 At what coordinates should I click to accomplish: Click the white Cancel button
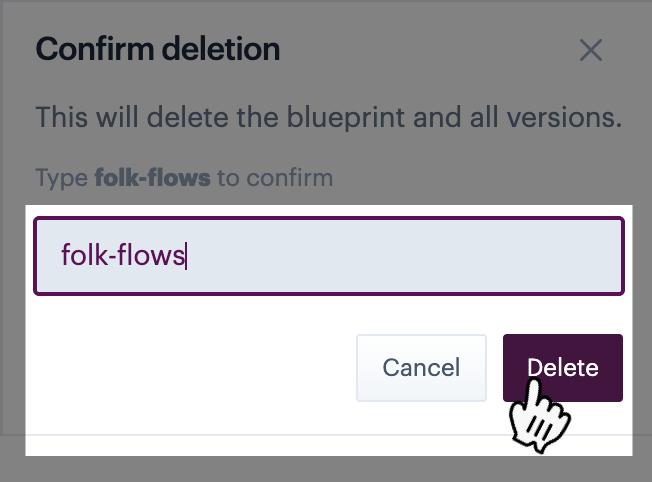point(421,367)
